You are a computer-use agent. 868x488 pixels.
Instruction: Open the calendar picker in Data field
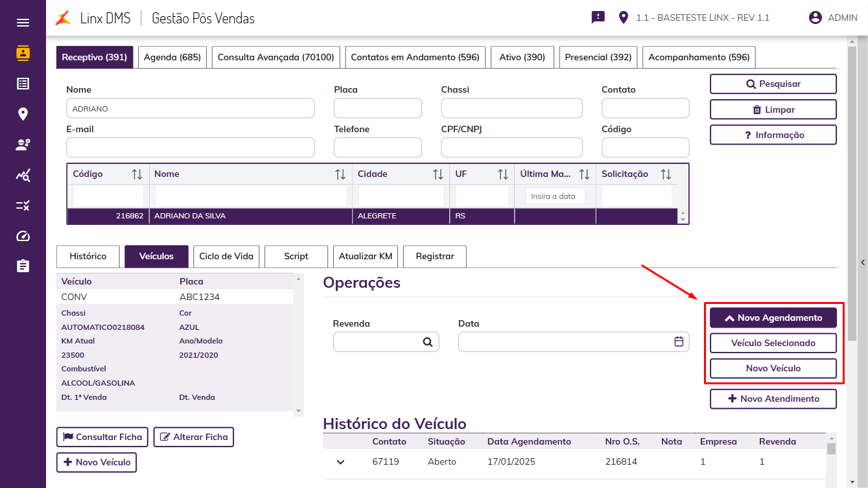pyautogui.click(x=679, y=342)
